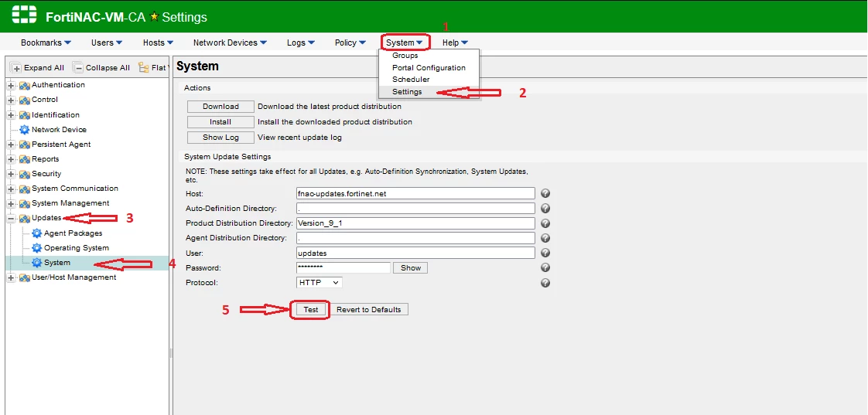This screenshot has width=868, height=415.
Task: Expand the Authentication tree node
Action: point(11,85)
